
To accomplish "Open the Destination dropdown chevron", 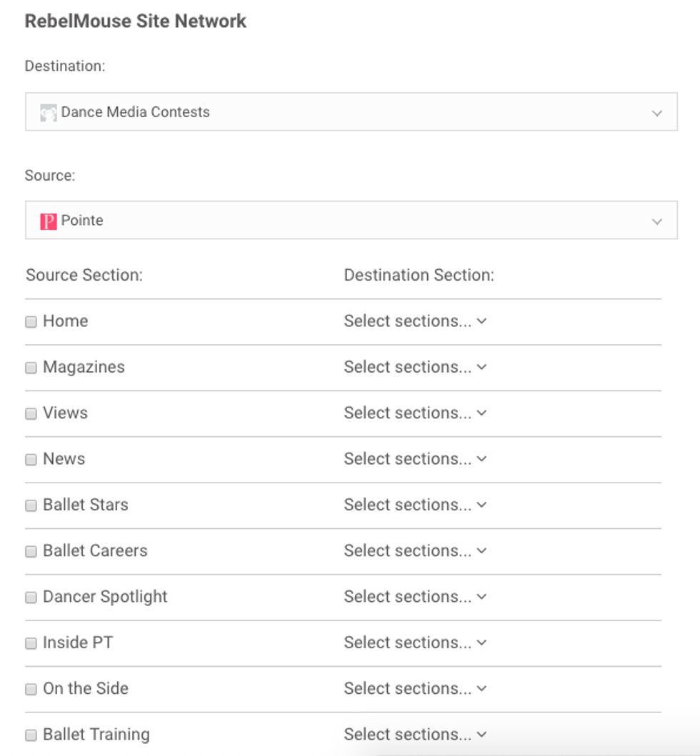I will (656, 113).
